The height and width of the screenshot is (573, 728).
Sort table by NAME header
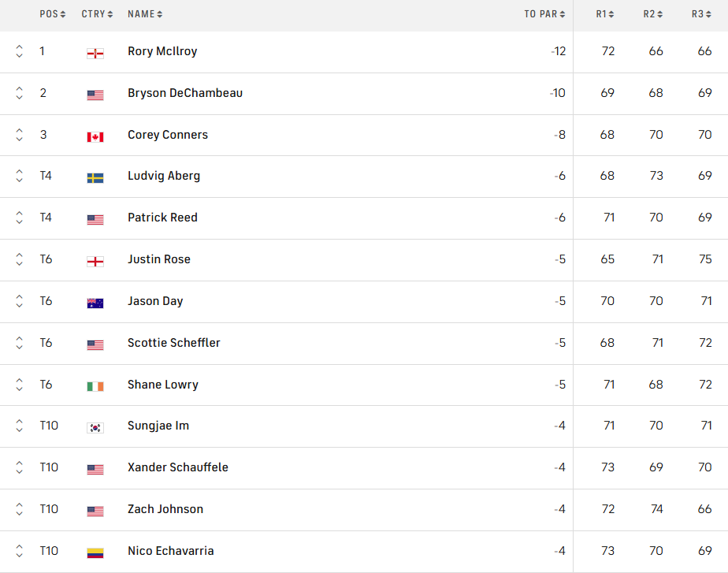[145, 14]
